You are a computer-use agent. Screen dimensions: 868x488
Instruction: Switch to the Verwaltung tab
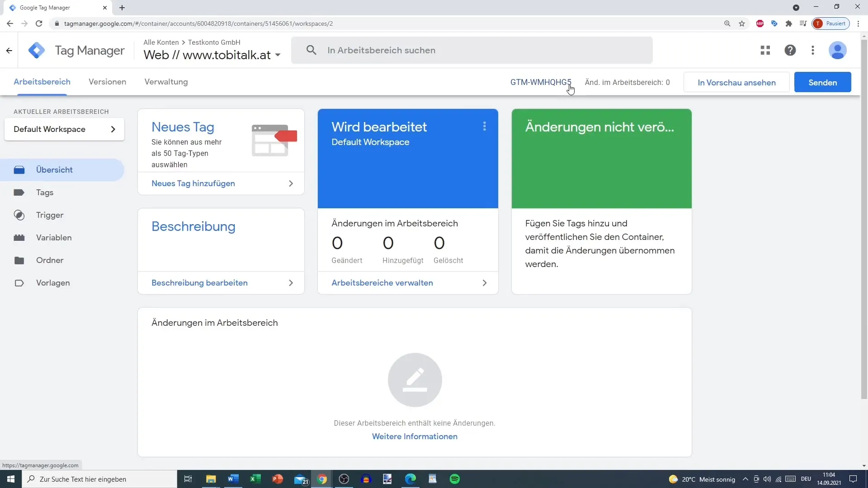click(166, 82)
